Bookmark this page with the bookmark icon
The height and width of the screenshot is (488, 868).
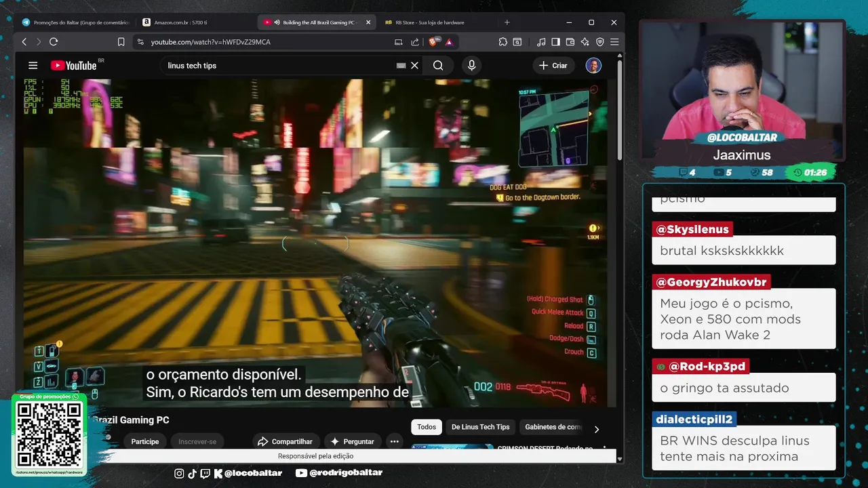(121, 42)
